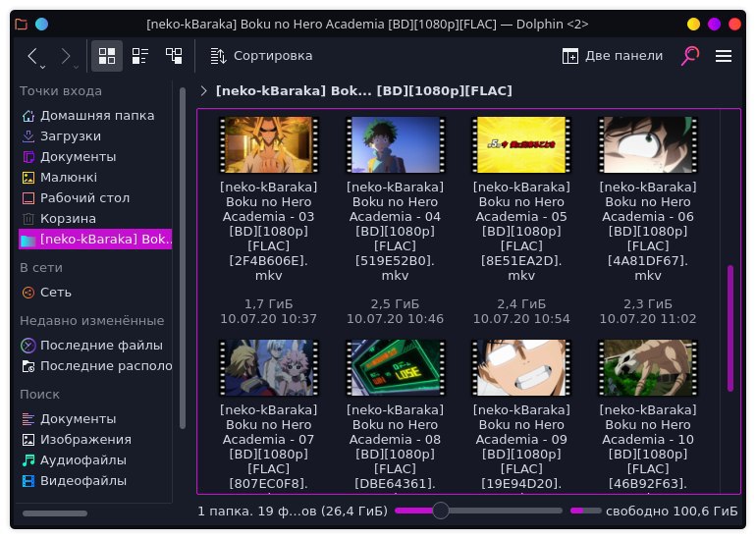The height and width of the screenshot is (539, 756).
Task: Click the music note icon beside Аудиофайлы
Action: [x=28, y=460]
